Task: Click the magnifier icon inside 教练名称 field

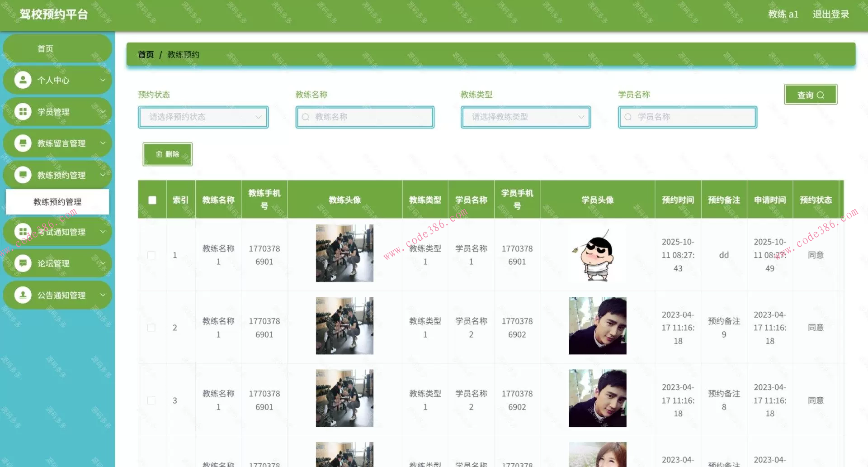Action: tap(306, 117)
